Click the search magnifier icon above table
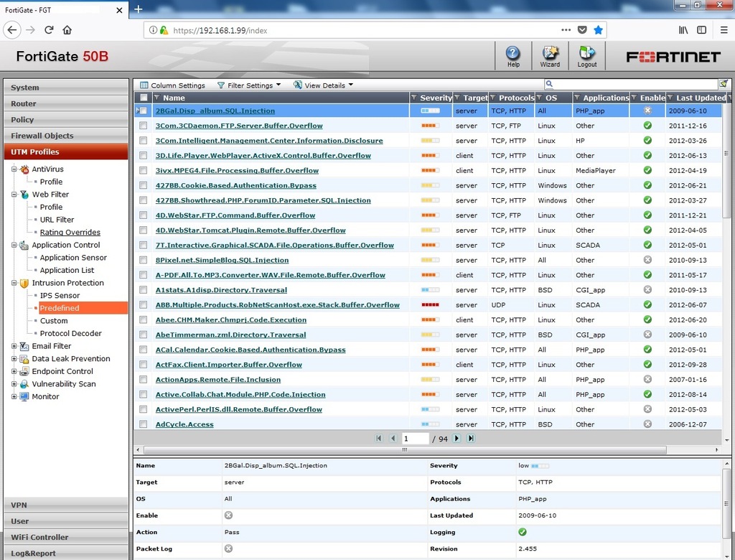 click(549, 84)
